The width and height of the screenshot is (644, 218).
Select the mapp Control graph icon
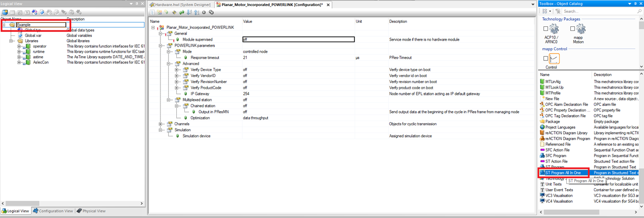[554, 59]
